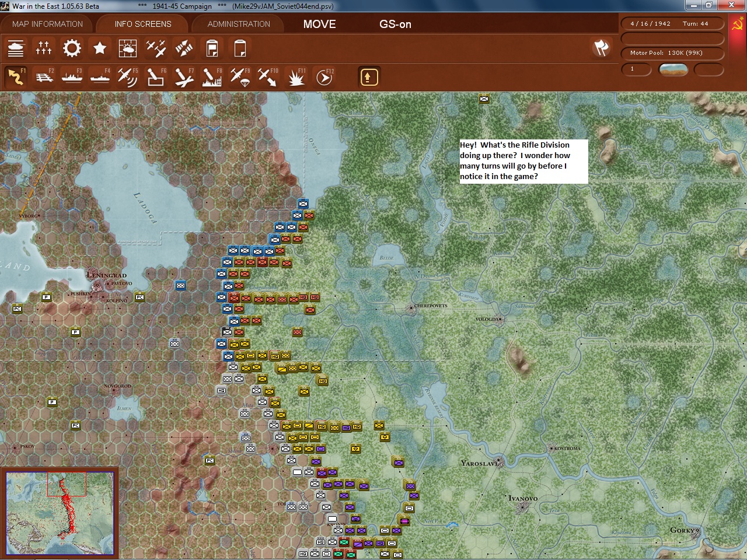The height and width of the screenshot is (560, 747).
Task: Click the field showing the number 1
Action: click(x=636, y=69)
